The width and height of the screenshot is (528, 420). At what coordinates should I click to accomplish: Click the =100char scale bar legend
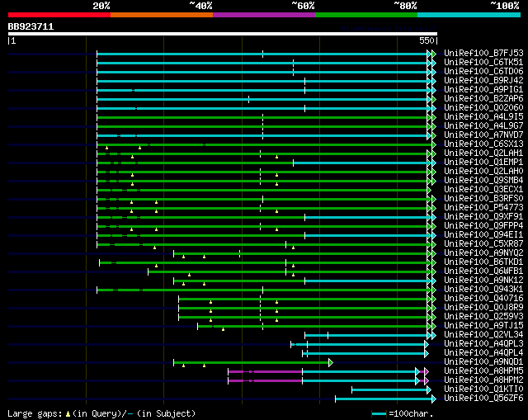403,413
